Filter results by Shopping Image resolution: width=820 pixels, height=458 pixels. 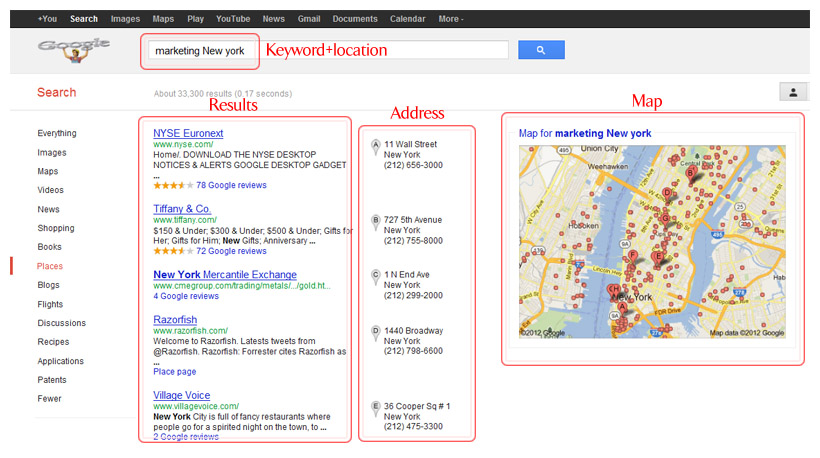pos(56,228)
